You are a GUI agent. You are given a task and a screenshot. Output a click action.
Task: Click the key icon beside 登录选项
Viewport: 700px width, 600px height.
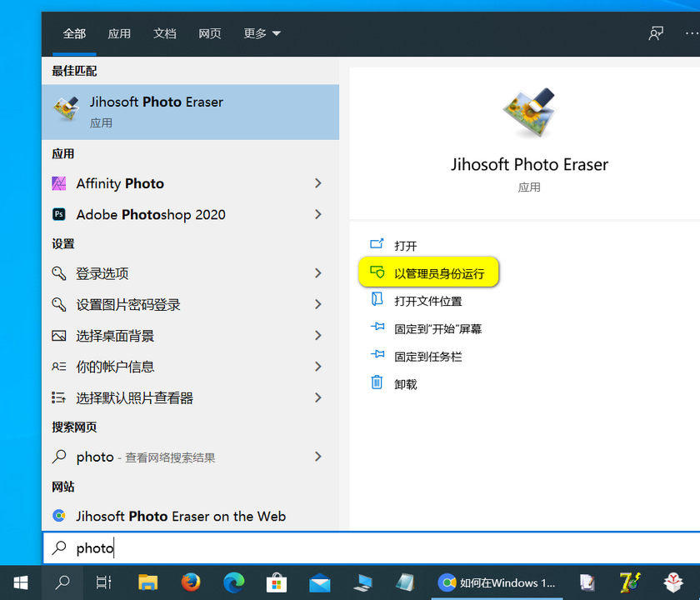59,273
